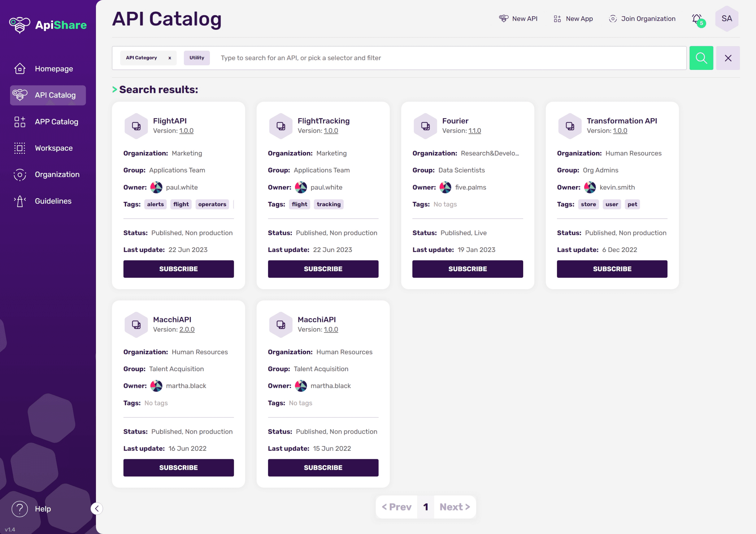Open the SA user avatar menu
This screenshot has height=534, width=756.
[x=726, y=19]
